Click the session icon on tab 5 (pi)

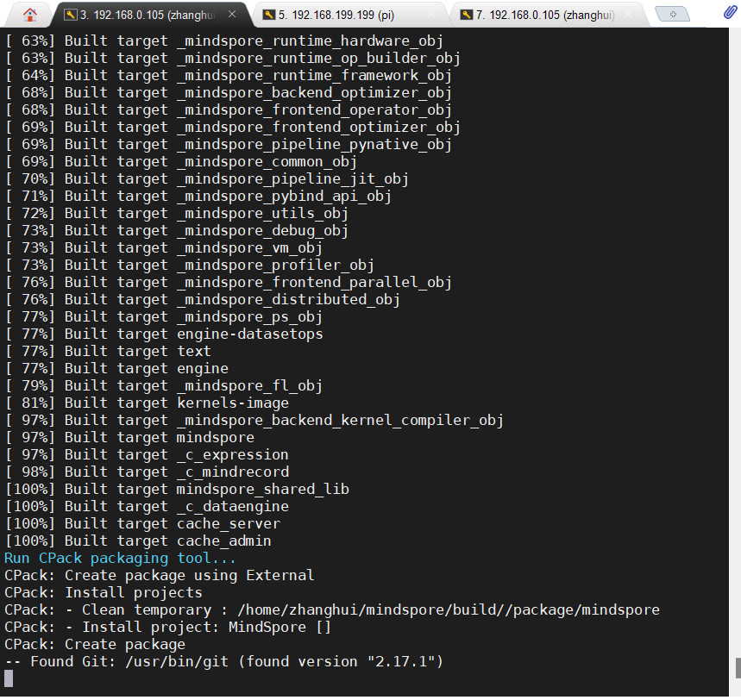coord(269,15)
